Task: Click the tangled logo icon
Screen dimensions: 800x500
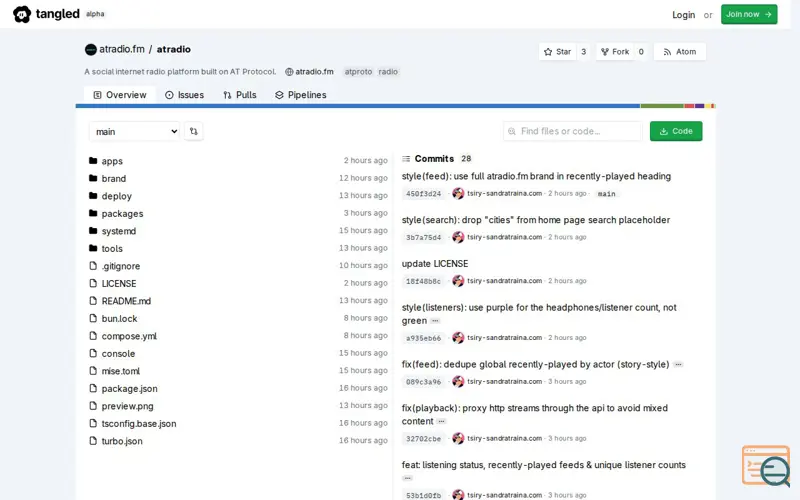Action: 22,14
